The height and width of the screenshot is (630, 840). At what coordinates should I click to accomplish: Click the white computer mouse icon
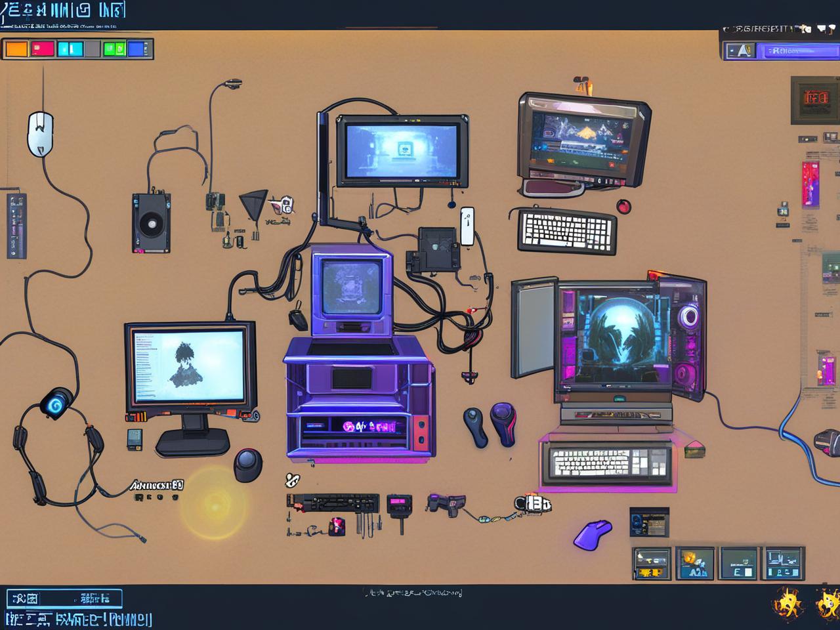coord(40,133)
